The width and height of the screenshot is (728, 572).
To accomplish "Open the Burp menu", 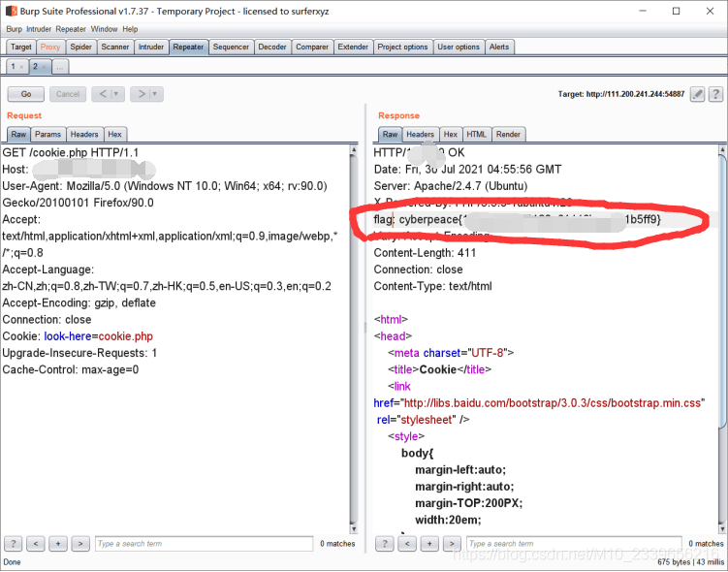I will (14, 29).
